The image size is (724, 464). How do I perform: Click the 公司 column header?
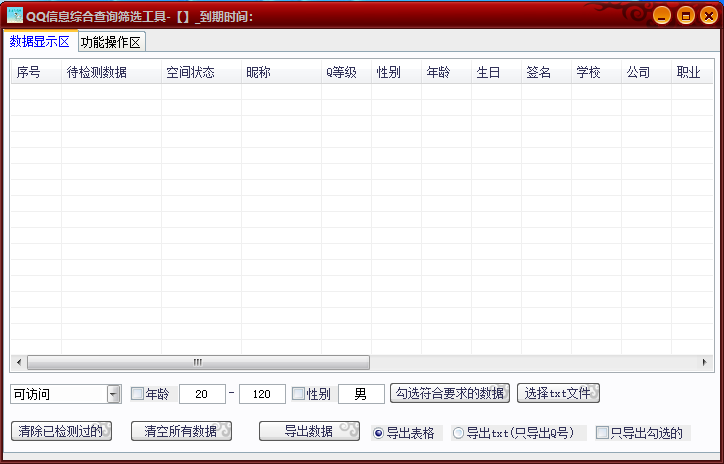(646, 72)
